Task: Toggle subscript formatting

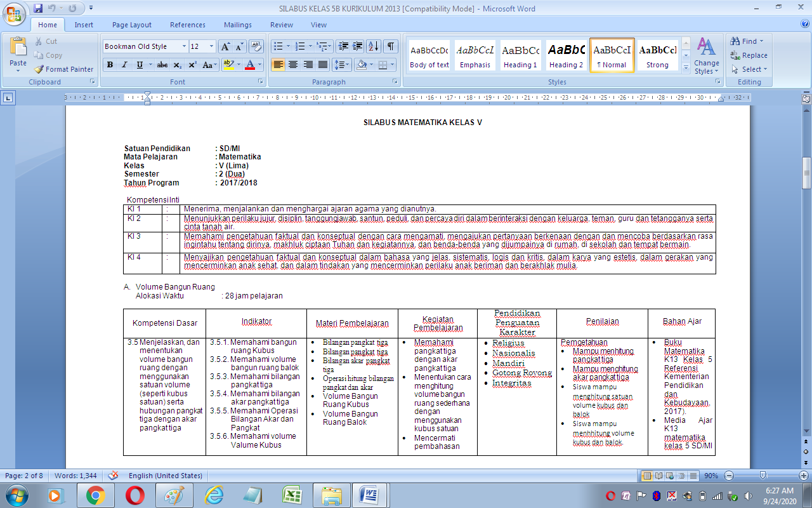Action: 178,65
